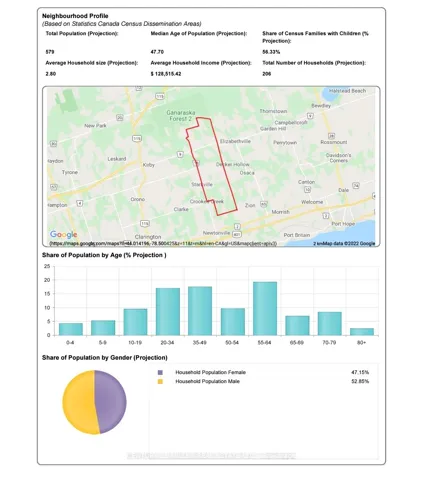Click the yellow Male legend swatch
The width and height of the screenshot is (423, 479).
point(160,381)
